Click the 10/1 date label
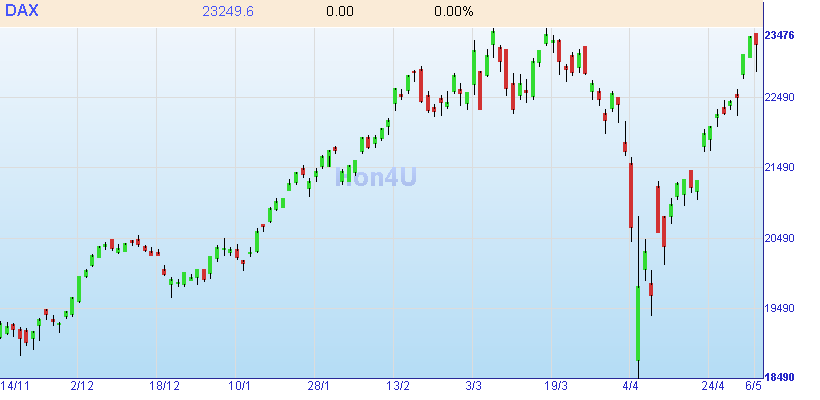The height and width of the screenshot is (400, 820). click(240, 386)
